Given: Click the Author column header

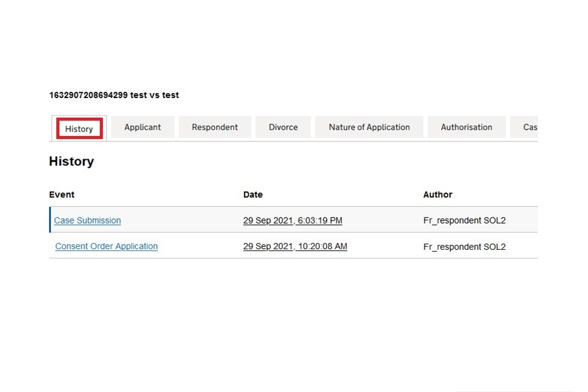Looking at the screenshot, I should click(x=437, y=195).
